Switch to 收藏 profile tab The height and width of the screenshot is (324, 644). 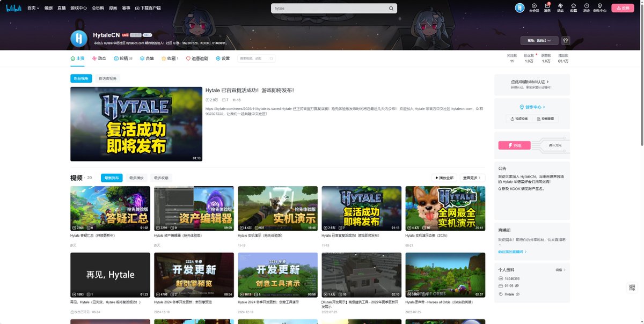pyautogui.click(x=170, y=58)
